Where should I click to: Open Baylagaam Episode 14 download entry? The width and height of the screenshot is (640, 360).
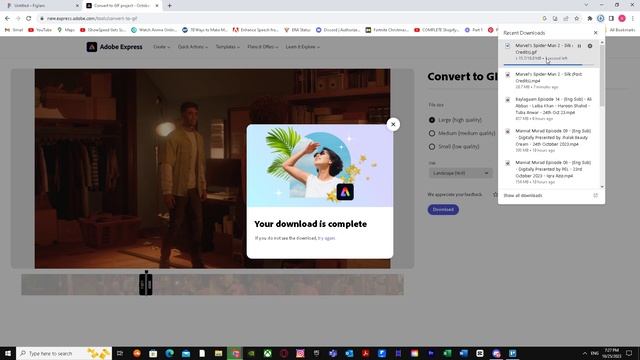[549, 109]
